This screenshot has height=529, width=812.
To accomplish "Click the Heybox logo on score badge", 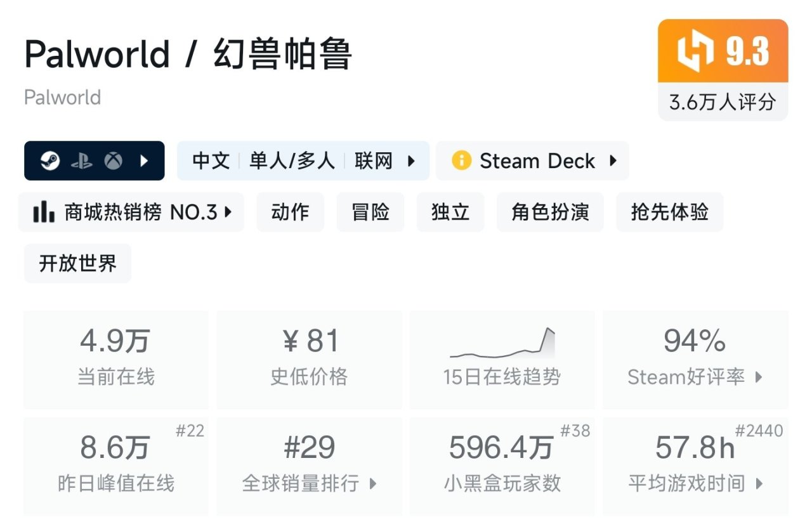I will point(695,52).
